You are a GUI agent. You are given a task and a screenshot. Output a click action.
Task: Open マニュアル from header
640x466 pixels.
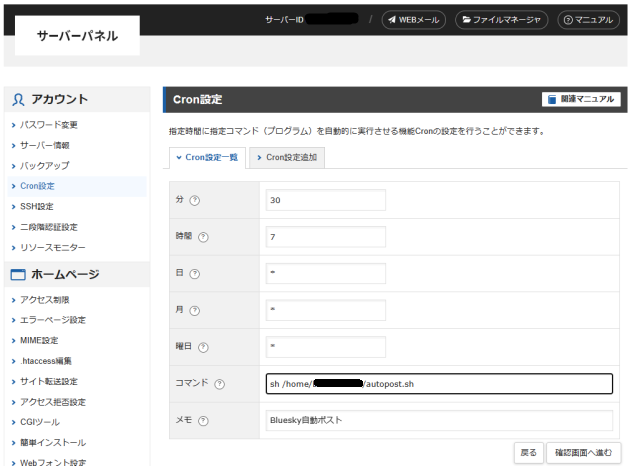[x=589, y=20]
